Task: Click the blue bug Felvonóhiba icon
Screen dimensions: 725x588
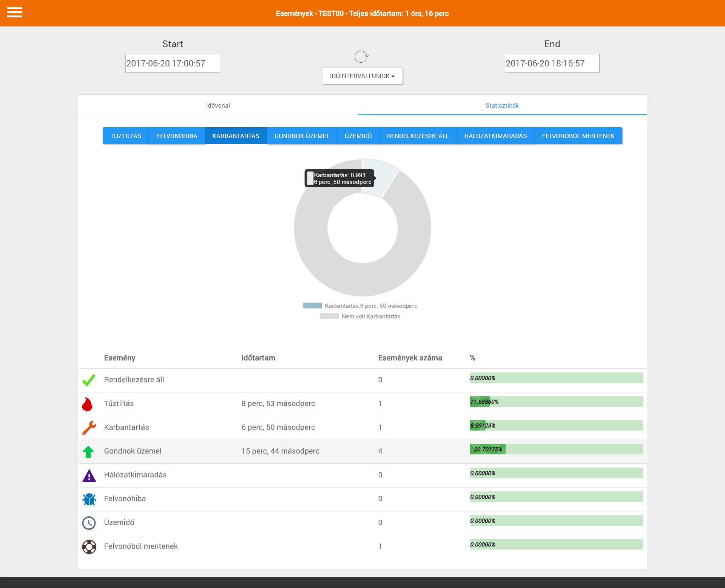Action: [89, 499]
